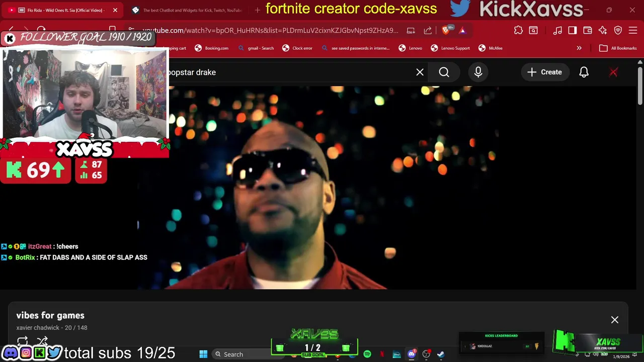Image resolution: width=644 pixels, height=362 pixels.
Task: Activate YouTube voice search microphone
Action: point(478,72)
